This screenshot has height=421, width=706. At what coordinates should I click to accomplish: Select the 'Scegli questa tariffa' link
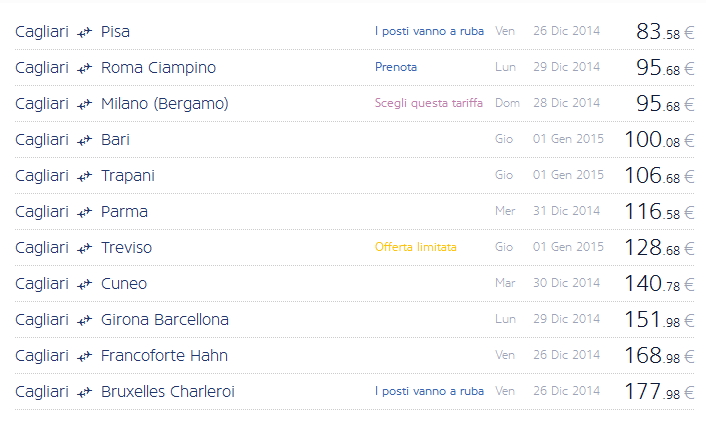coord(429,104)
